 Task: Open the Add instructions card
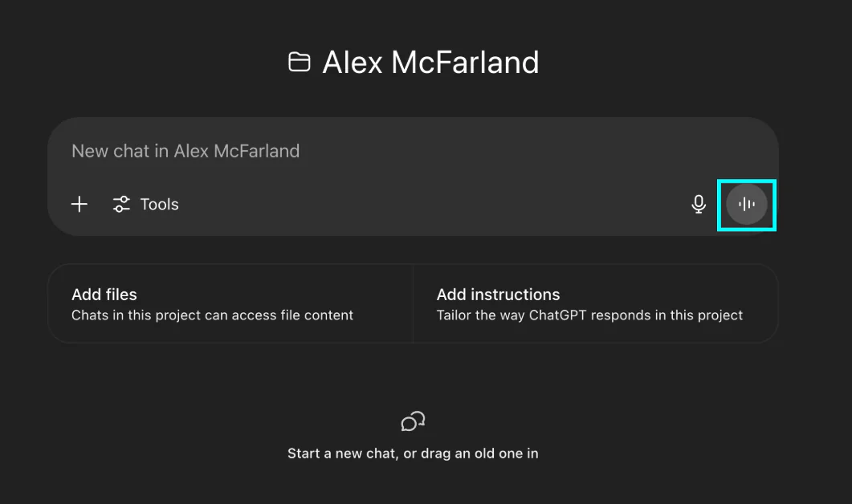pos(595,304)
